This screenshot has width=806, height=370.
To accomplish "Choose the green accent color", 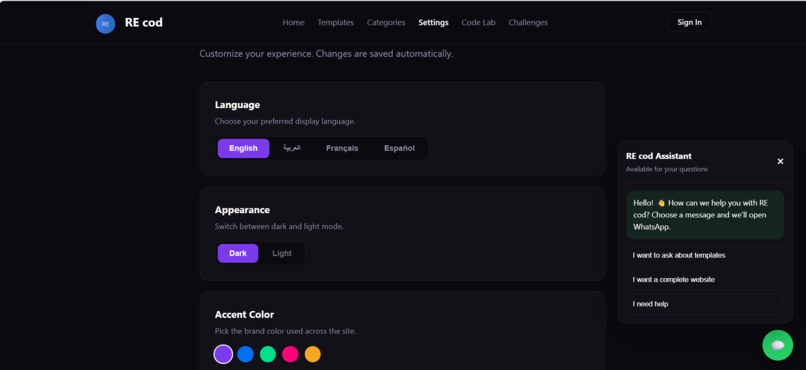I will [x=268, y=354].
